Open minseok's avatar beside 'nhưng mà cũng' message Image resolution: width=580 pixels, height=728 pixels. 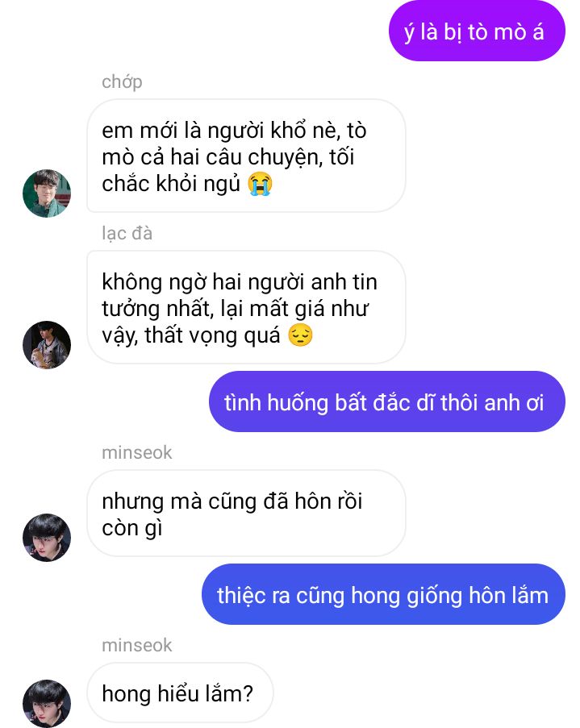point(47,537)
